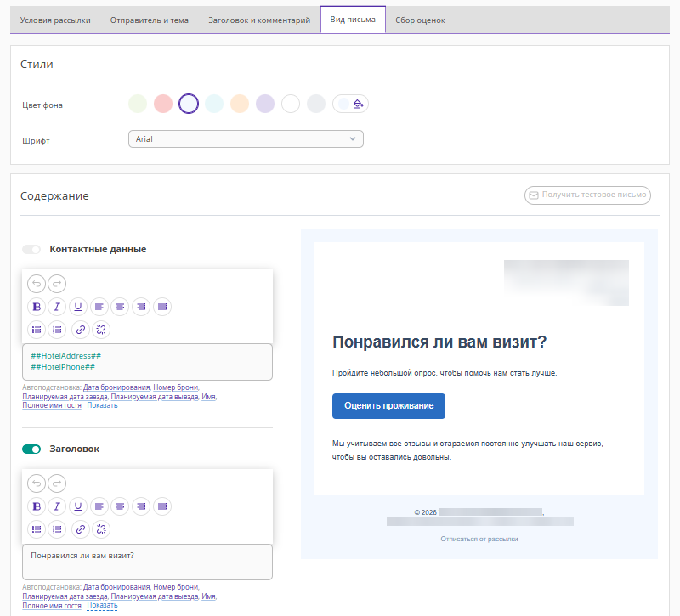The width and height of the screenshot is (680, 616).
Task: Select the pink background color swatch
Action: [x=163, y=104]
